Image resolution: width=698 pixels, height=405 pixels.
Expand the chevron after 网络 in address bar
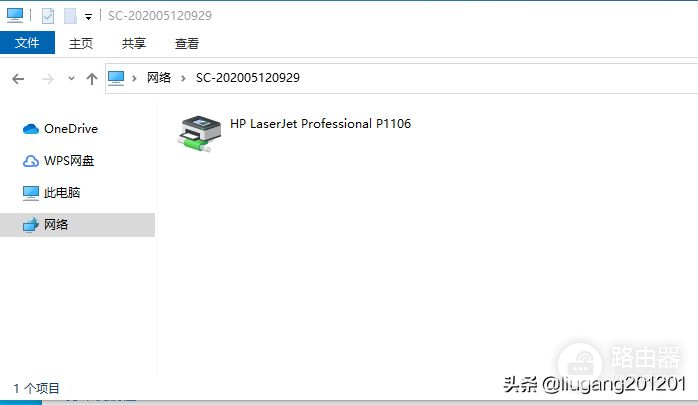(183, 78)
